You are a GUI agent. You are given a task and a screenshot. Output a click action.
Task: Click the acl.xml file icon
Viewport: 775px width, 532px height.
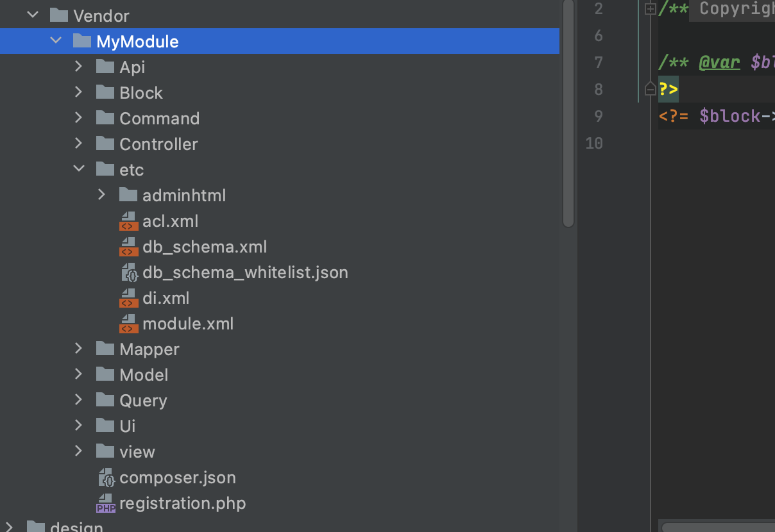[129, 221]
